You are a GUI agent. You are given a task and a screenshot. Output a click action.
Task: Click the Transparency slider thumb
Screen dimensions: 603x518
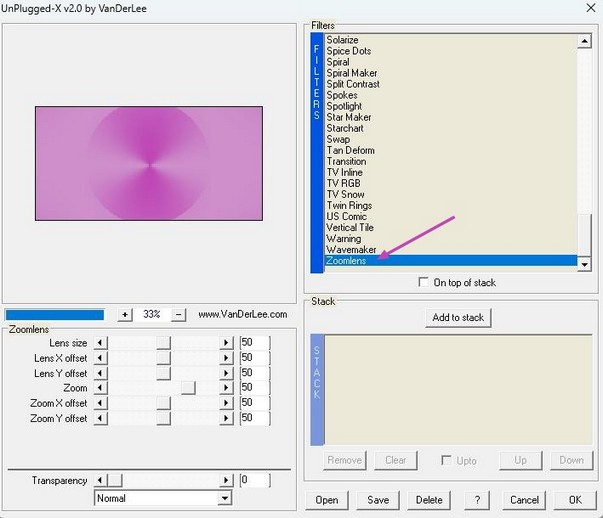click(x=115, y=480)
